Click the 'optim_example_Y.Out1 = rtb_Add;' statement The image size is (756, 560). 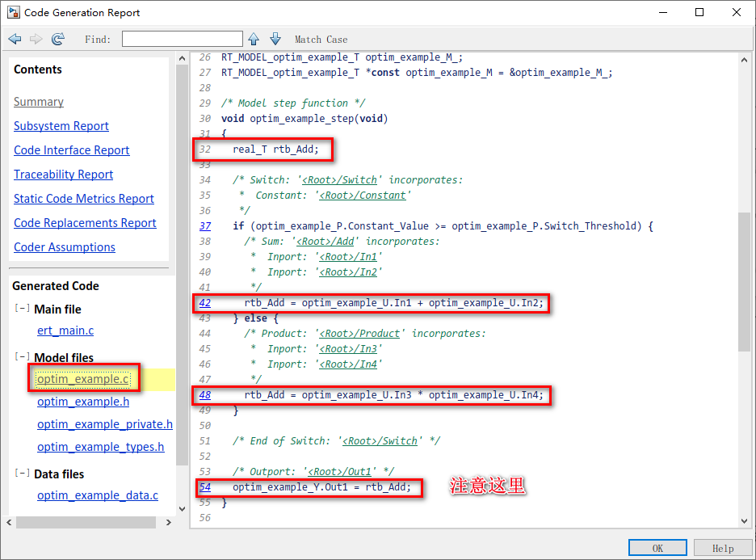tap(321, 487)
